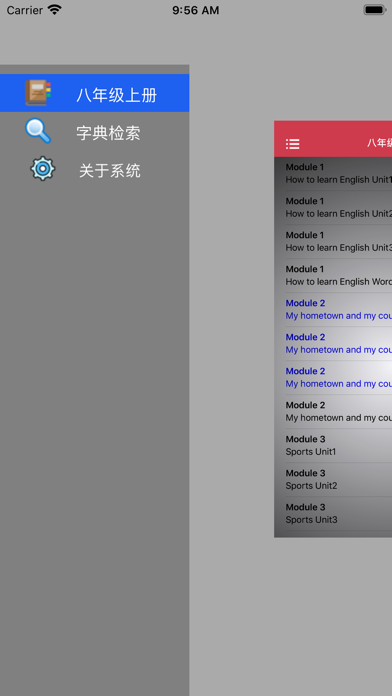Select the black Module 2 My hometown row

pos(333,411)
